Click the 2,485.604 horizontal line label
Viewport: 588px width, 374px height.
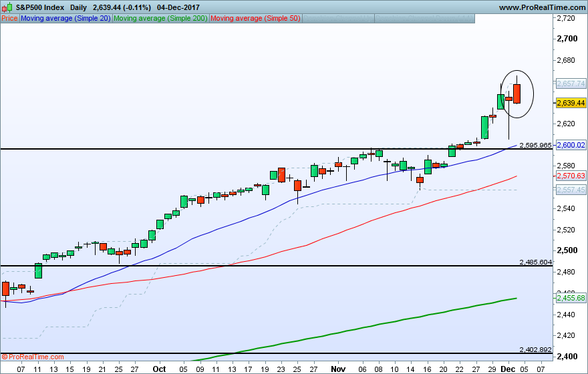(535, 262)
